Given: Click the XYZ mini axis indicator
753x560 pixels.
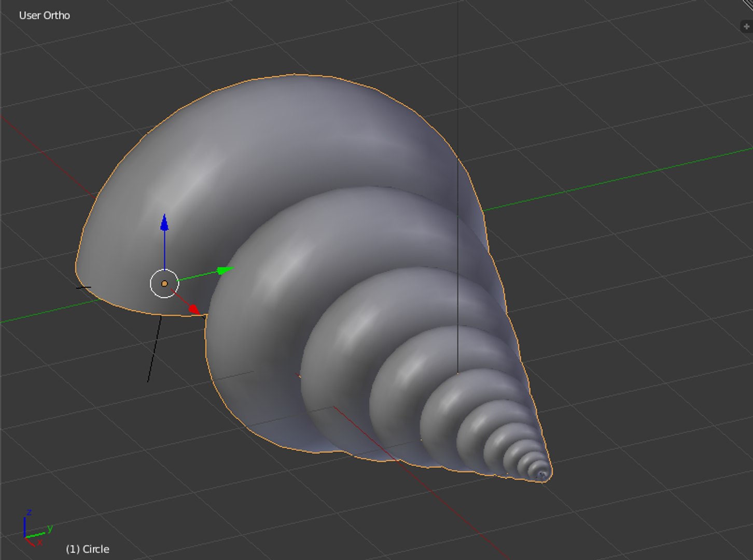Looking at the screenshot, I should 37,528.
